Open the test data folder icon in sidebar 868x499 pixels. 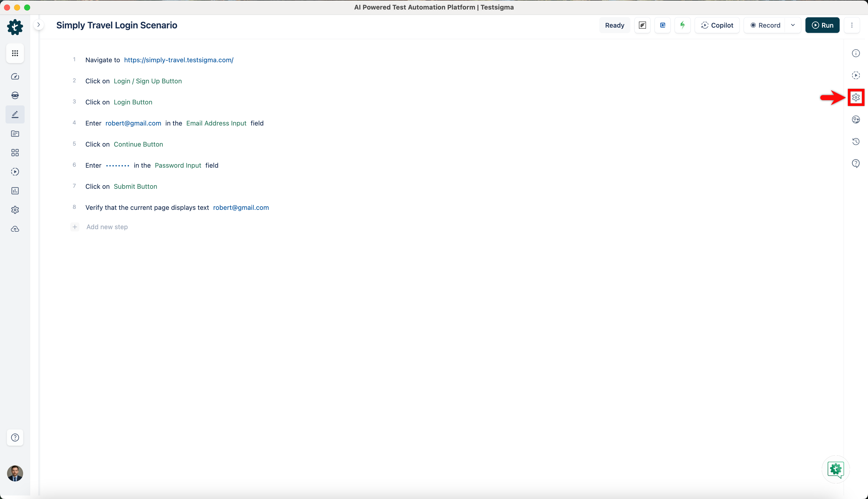(15, 134)
